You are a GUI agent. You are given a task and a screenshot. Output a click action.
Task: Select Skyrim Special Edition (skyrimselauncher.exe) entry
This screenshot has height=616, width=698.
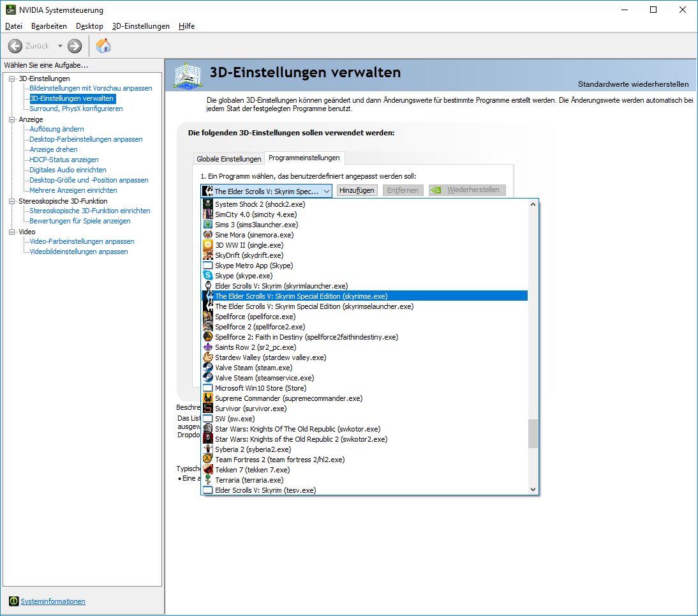coord(365,306)
